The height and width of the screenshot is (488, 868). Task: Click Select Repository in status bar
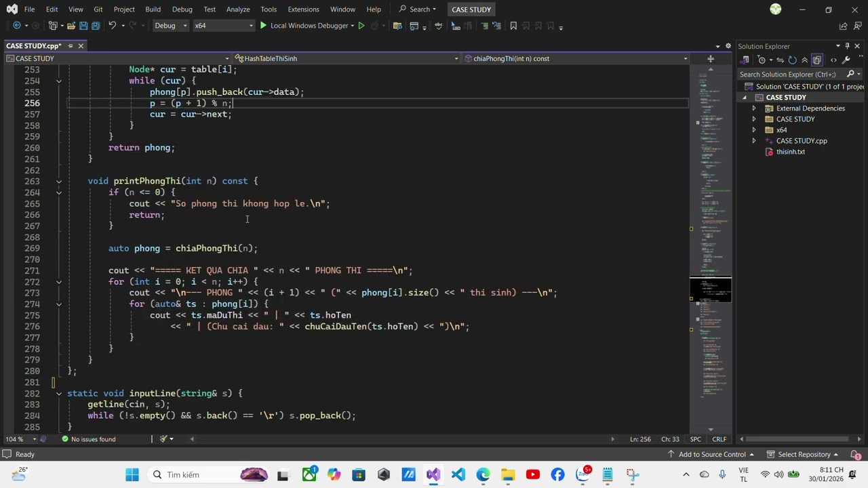(x=804, y=454)
